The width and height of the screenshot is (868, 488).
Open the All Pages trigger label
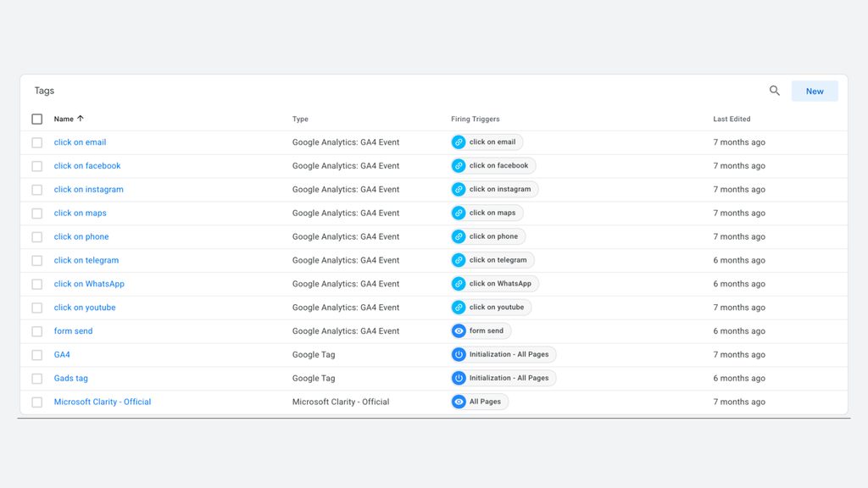pos(485,402)
